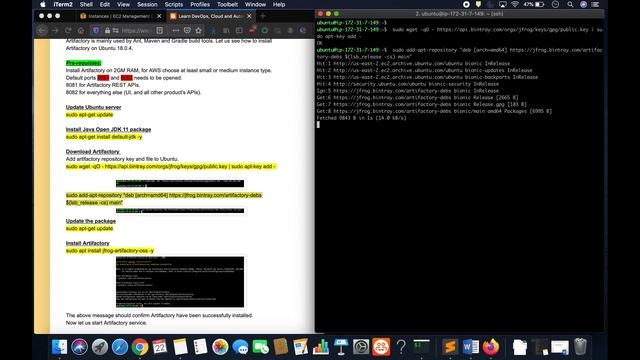Open the Apple menu
The width and height of the screenshot is (640, 360).
click(x=43, y=4)
